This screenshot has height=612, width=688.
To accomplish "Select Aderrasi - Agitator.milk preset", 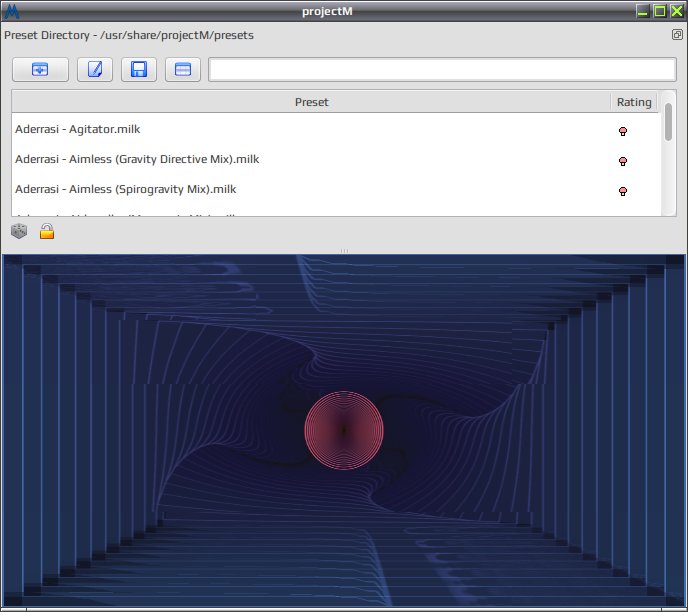I will click(x=78, y=129).
